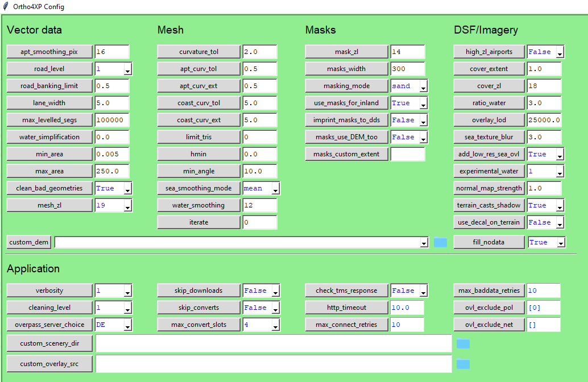Click the folder icon next to custom_dem
The height and width of the screenshot is (382, 588).
pyautogui.click(x=440, y=242)
